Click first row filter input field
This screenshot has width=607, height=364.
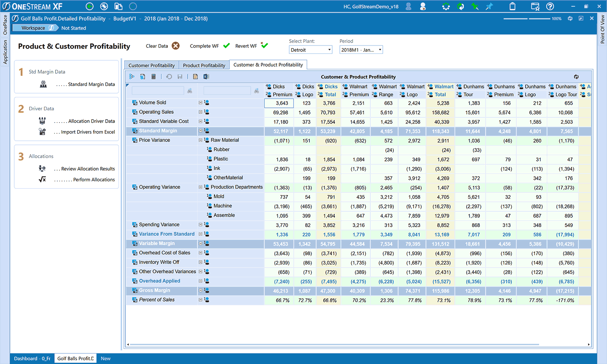coord(158,91)
